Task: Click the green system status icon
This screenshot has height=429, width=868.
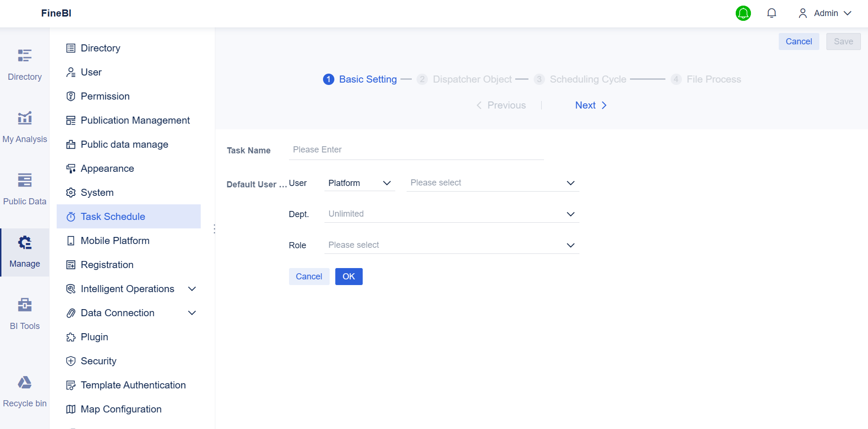Action: pyautogui.click(x=743, y=13)
